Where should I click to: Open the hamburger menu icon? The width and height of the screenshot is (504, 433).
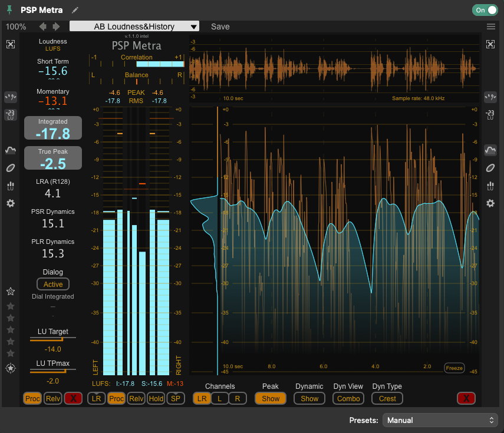pos(491,27)
